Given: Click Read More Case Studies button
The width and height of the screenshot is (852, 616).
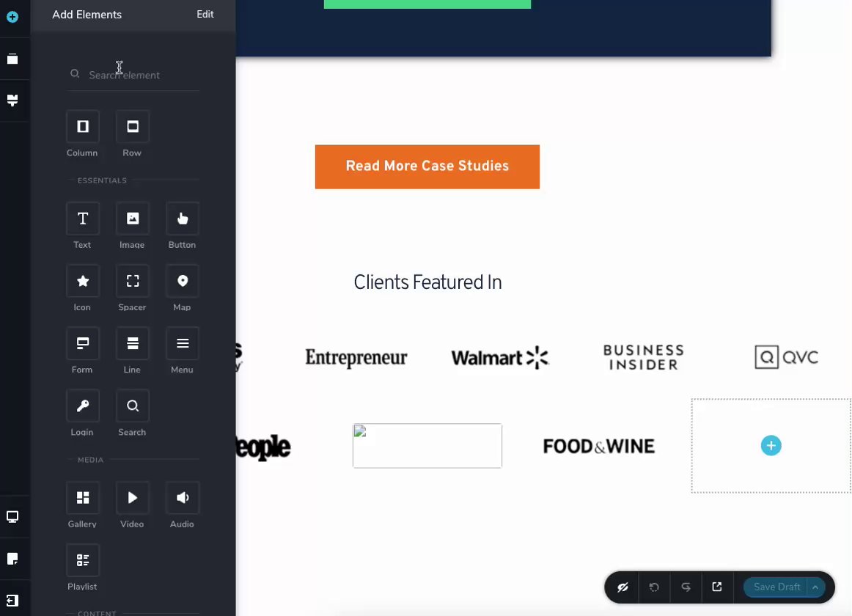Looking at the screenshot, I should click(427, 167).
